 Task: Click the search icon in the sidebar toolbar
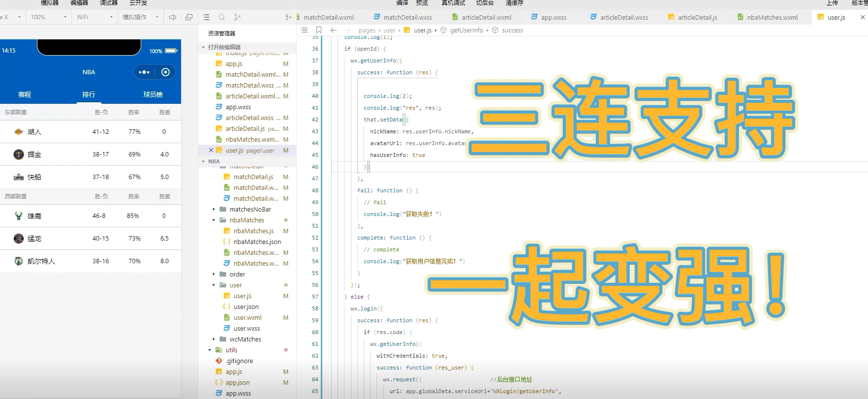coord(222,17)
